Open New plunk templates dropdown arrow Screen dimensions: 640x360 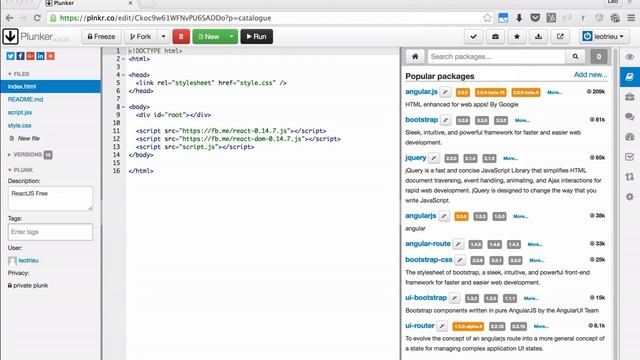[x=231, y=36]
